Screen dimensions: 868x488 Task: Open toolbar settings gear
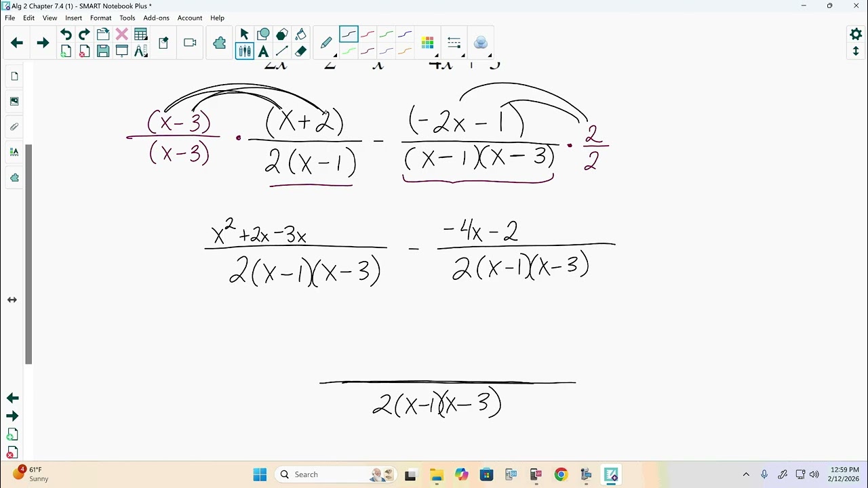(x=856, y=34)
